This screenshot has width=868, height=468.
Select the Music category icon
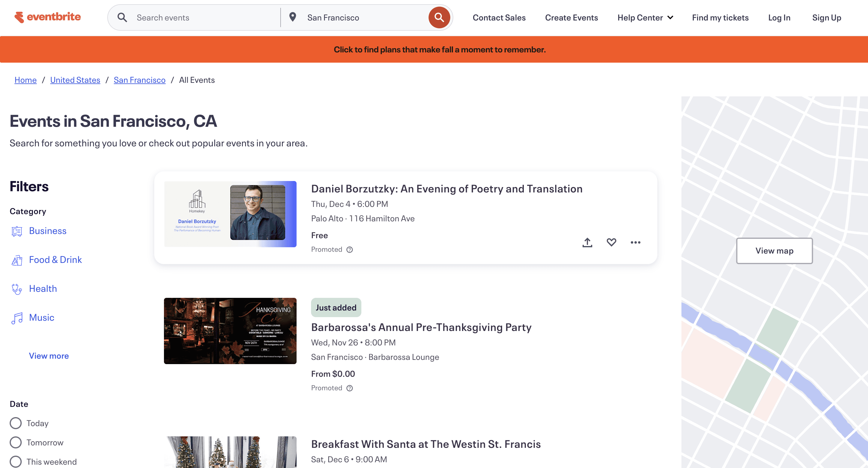[17, 318]
